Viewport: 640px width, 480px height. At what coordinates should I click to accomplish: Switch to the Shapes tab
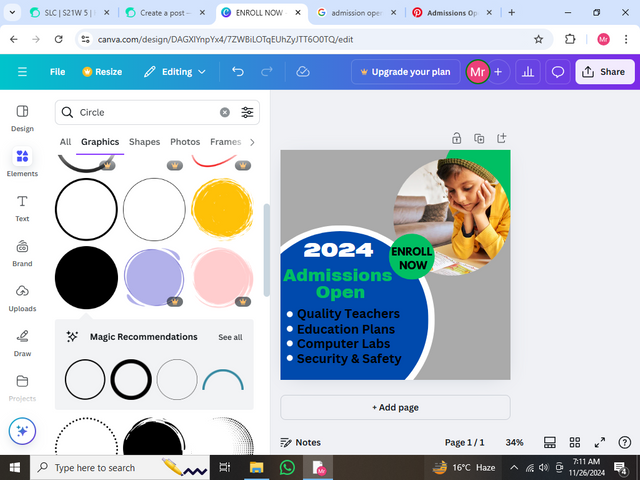[144, 142]
